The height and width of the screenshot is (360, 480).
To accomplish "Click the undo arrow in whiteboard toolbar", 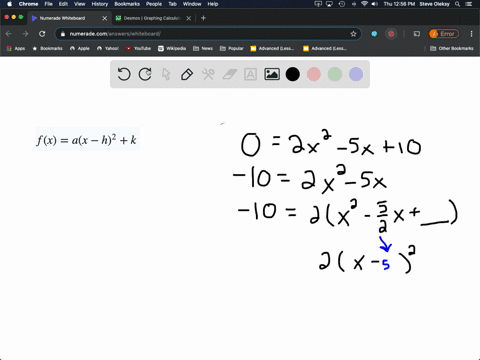I will point(124,74).
